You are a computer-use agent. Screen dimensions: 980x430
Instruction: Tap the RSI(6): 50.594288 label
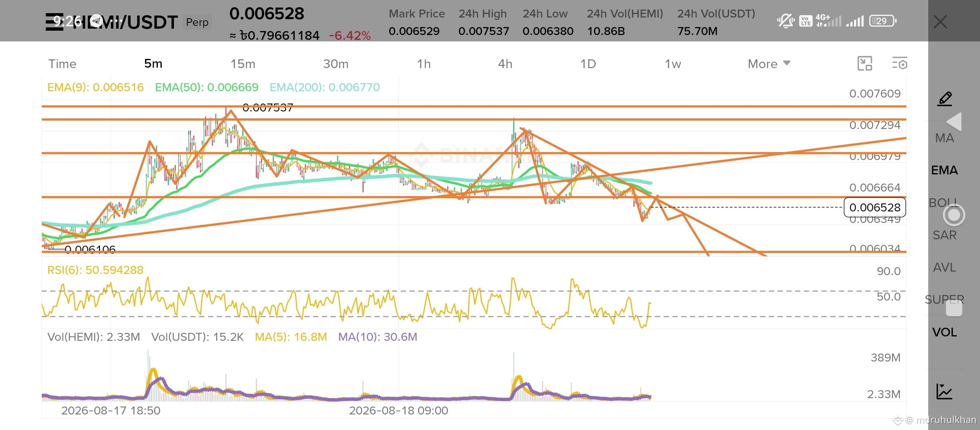[x=95, y=270]
